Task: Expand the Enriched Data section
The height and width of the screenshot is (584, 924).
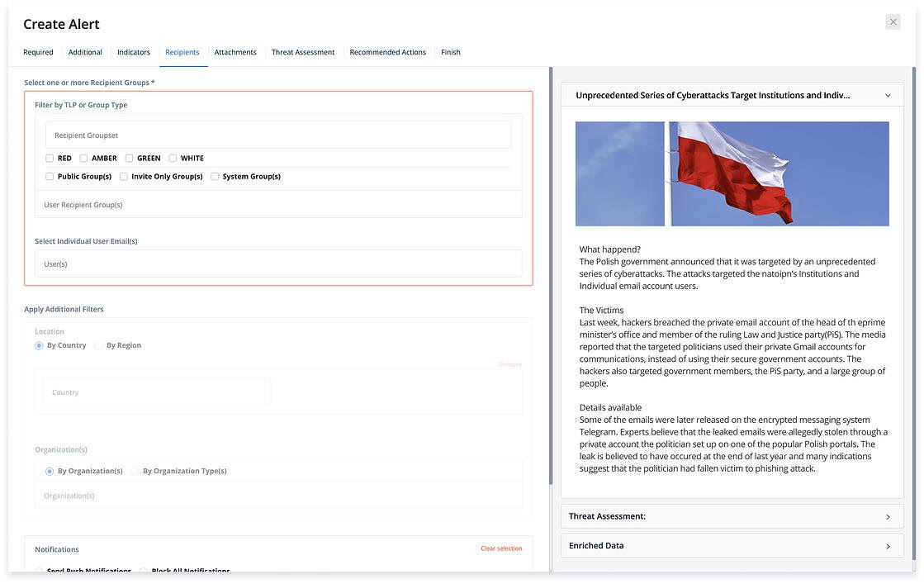Action: tap(888, 547)
